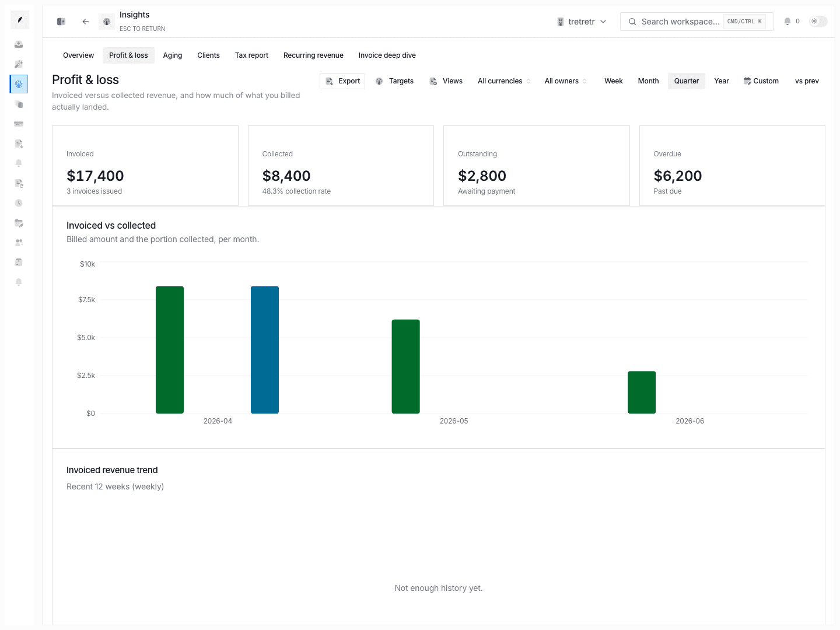This screenshot has width=840, height=630.
Task: Switch to the Invoice deep dive tab
Action: [387, 55]
